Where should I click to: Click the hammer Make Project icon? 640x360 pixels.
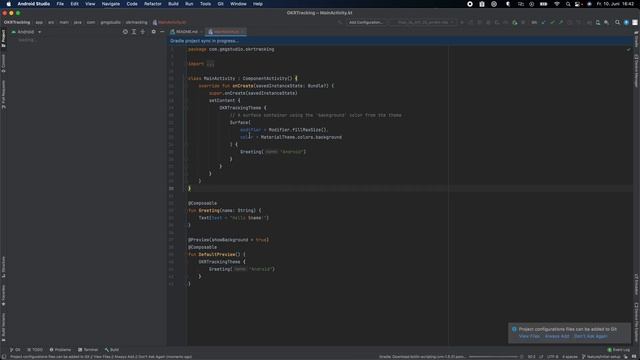[340, 22]
